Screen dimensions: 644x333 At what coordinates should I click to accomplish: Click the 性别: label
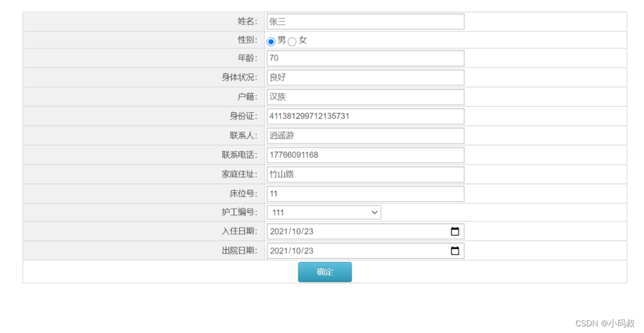[247, 40]
